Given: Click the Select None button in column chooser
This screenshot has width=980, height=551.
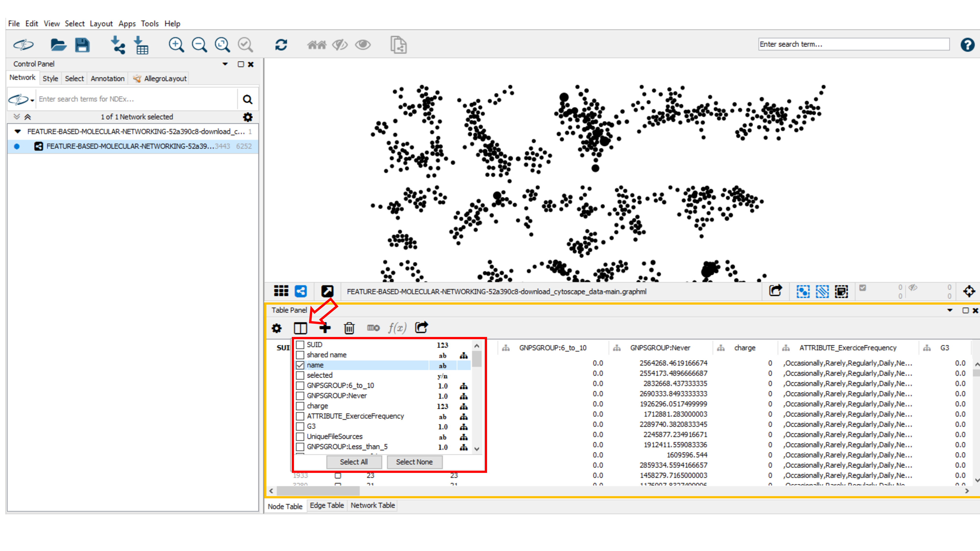Looking at the screenshot, I should tap(413, 462).
